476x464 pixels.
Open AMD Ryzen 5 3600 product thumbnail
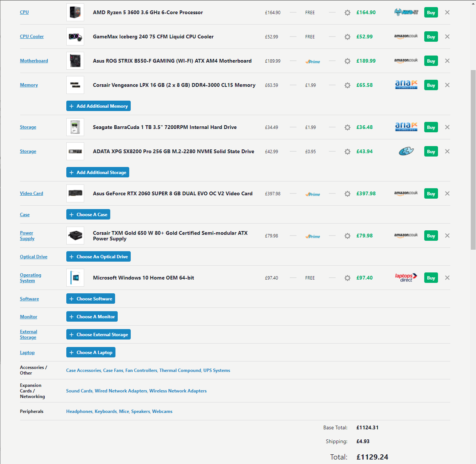[75, 12]
